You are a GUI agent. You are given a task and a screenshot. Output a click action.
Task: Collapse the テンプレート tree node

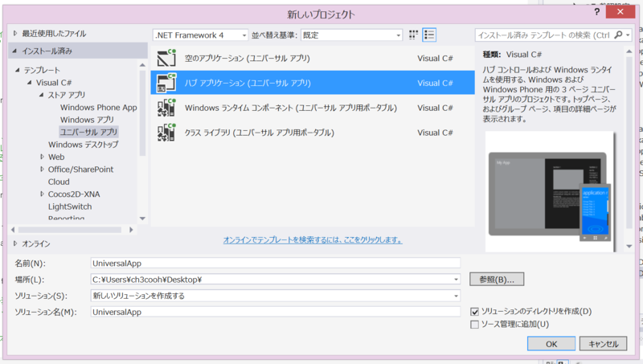coord(17,70)
